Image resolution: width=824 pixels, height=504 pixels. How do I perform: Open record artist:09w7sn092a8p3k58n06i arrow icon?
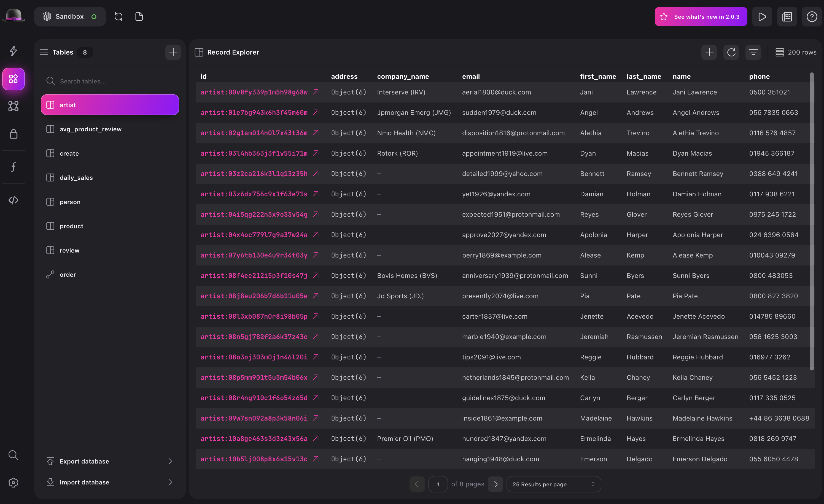click(316, 418)
